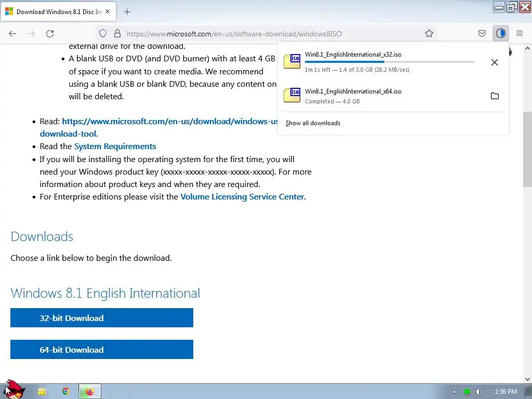Click the Win8.1 x64 ISO file icon

[292, 95]
